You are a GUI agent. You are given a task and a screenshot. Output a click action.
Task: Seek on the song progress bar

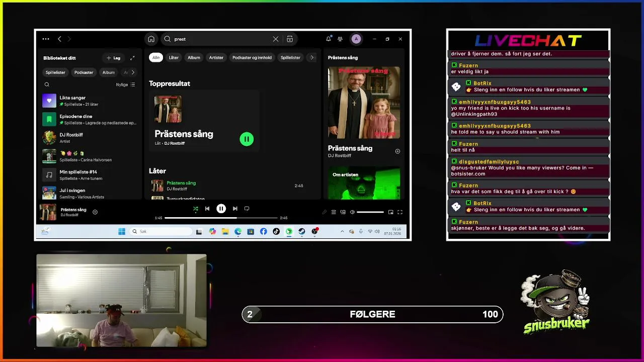(221, 218)
